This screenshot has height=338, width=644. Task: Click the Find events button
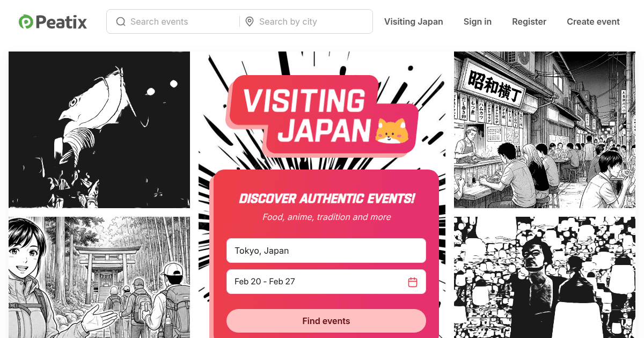click(326, 321)
